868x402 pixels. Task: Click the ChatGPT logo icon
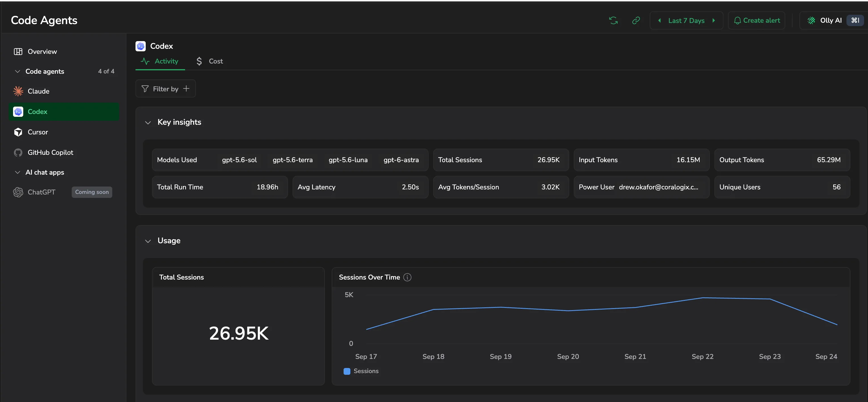18,192
